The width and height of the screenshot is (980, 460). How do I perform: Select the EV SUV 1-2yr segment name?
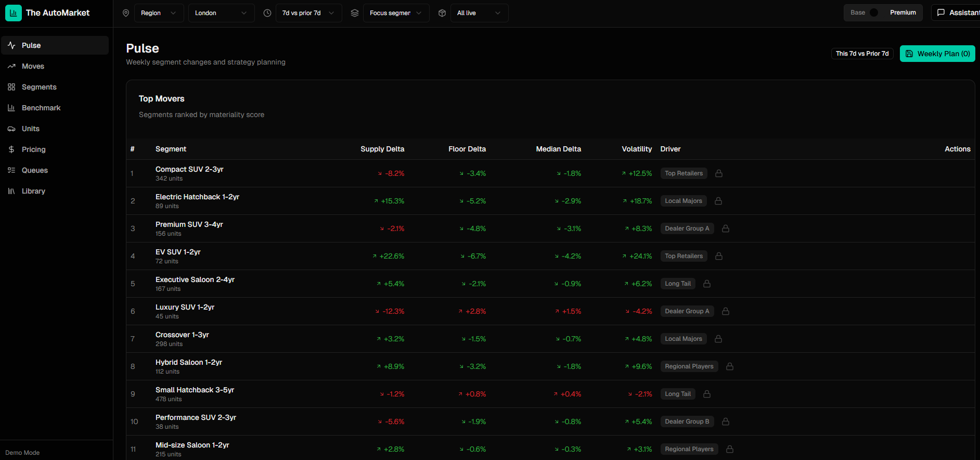coord(178,252)
